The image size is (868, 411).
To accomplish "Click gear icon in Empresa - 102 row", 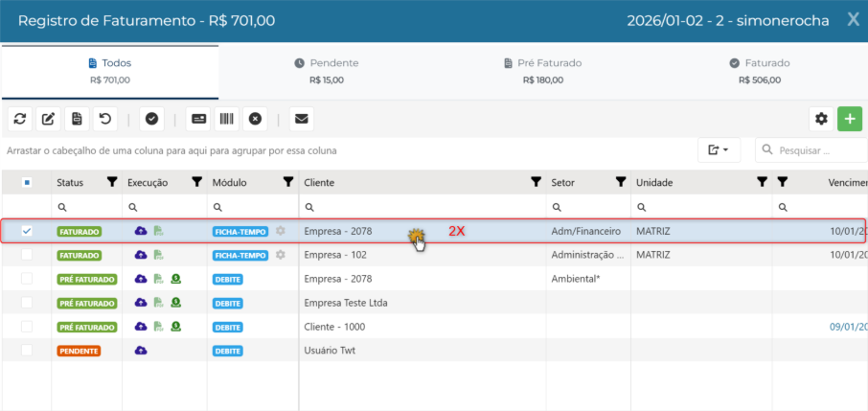I will pos(281,255).
